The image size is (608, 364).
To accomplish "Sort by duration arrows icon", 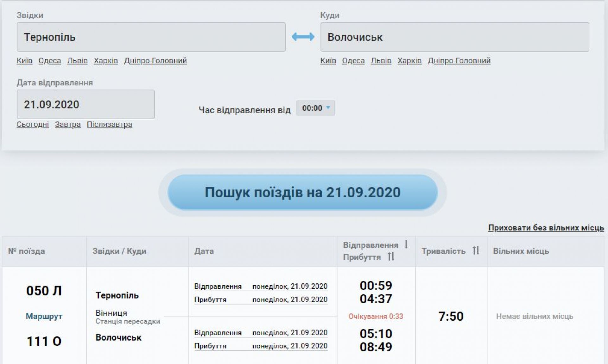I will click(476, 251).
